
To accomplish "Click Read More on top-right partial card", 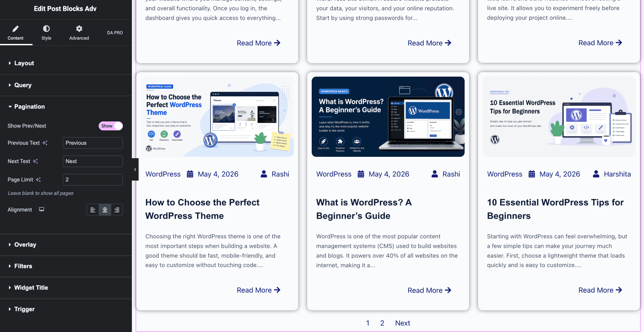I will (x=600, y=43).
